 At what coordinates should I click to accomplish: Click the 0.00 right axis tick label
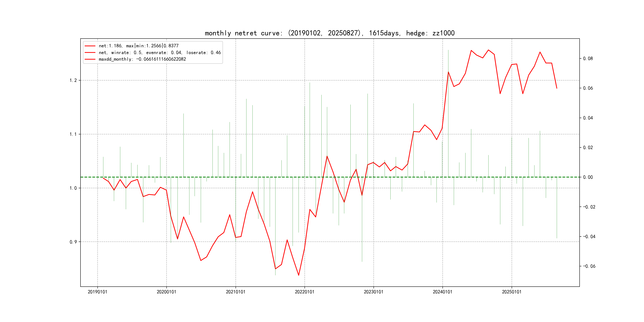[588, 177]
